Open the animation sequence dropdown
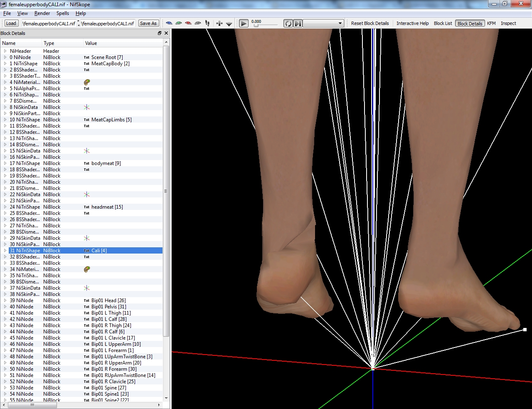532x409 pixels. pos(323,23)
